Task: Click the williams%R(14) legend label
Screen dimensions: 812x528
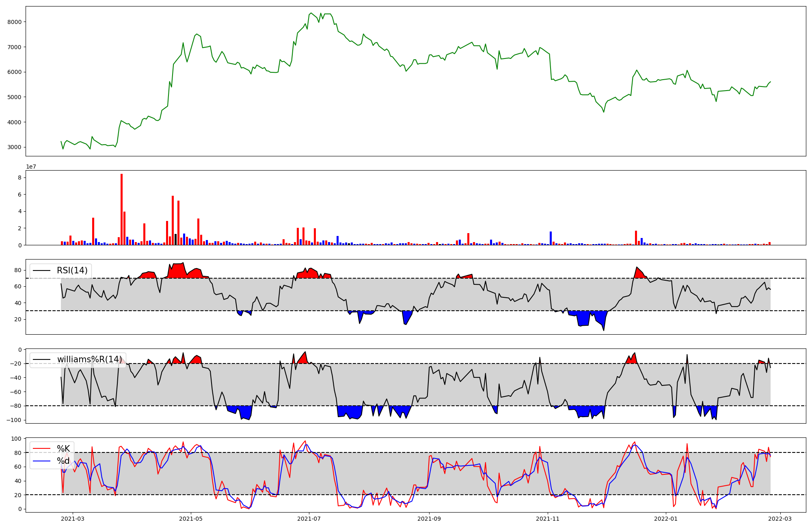Action: pos(89,359)
